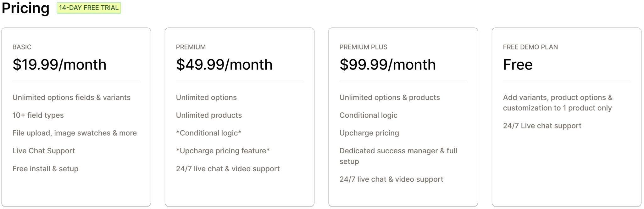Click the PREMIUM PLUS plan label
Viewport: 644px width, 209px height.
click(364, 47)
